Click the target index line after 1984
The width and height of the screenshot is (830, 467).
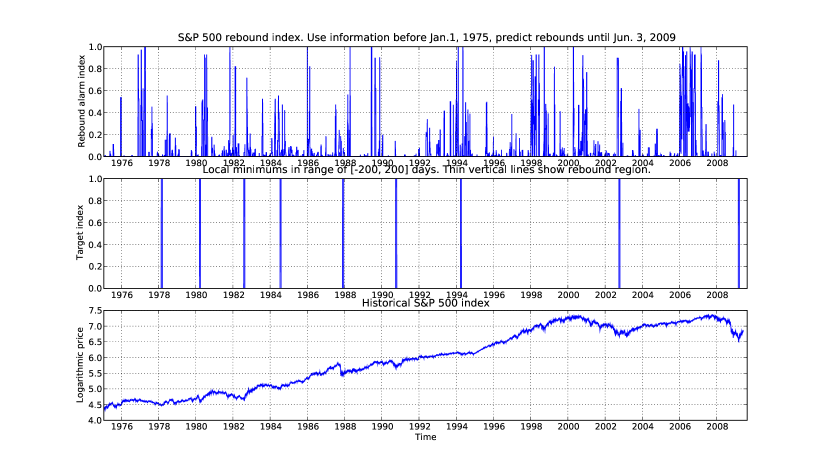tap(280, 234)
